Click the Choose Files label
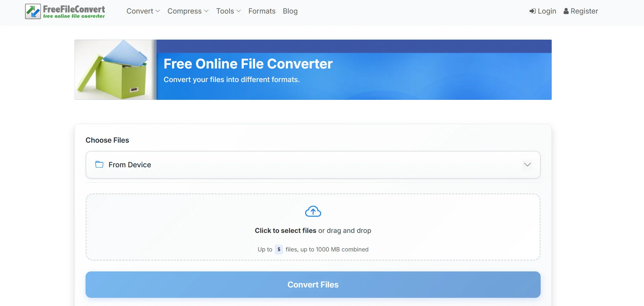This screenshot has width=644, height=306. pyautogui.click(x=107, y=140)
